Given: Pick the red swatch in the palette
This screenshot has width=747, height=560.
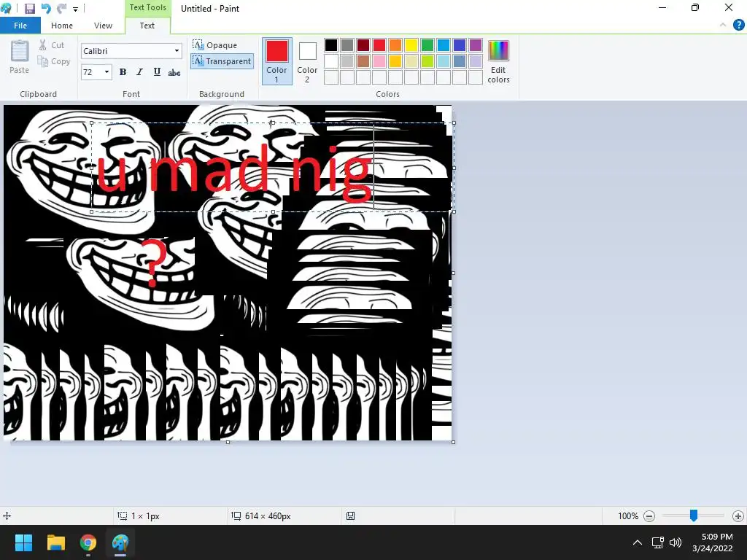Looking at the screenshot, I should [379, 45].
